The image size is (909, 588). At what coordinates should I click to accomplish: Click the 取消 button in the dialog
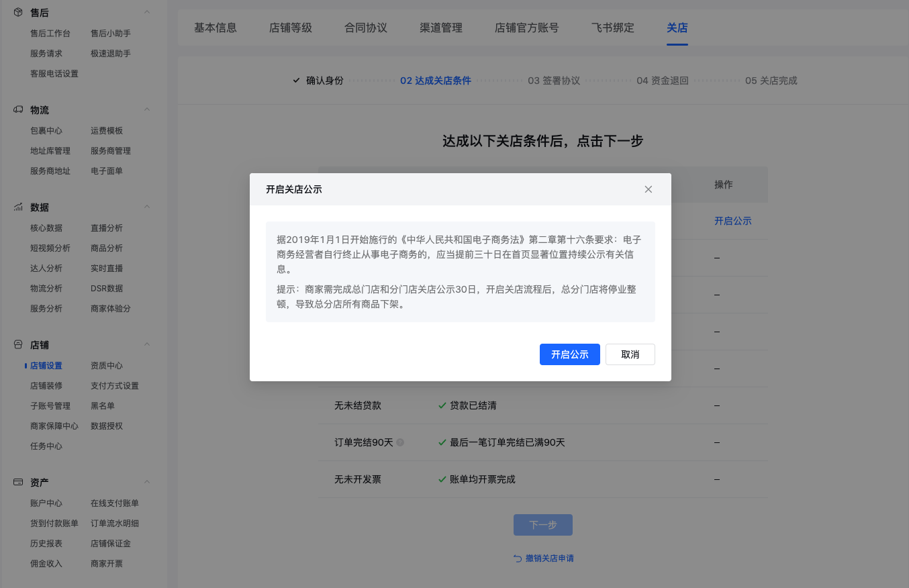[x=630, y=354]
